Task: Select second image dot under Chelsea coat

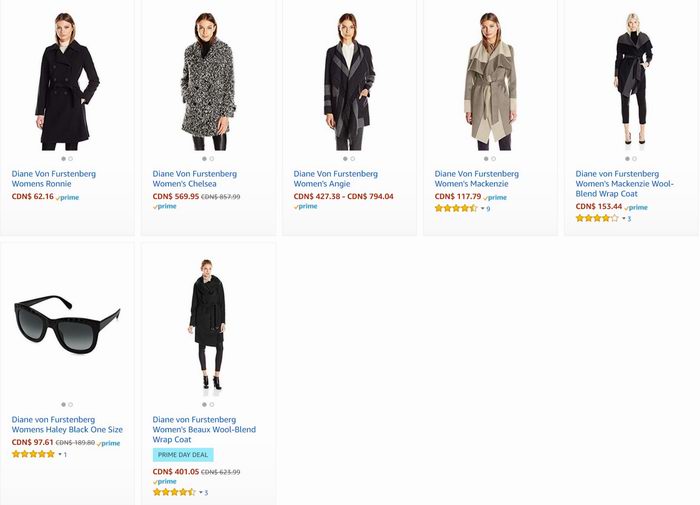Action: tap(212, 159)
